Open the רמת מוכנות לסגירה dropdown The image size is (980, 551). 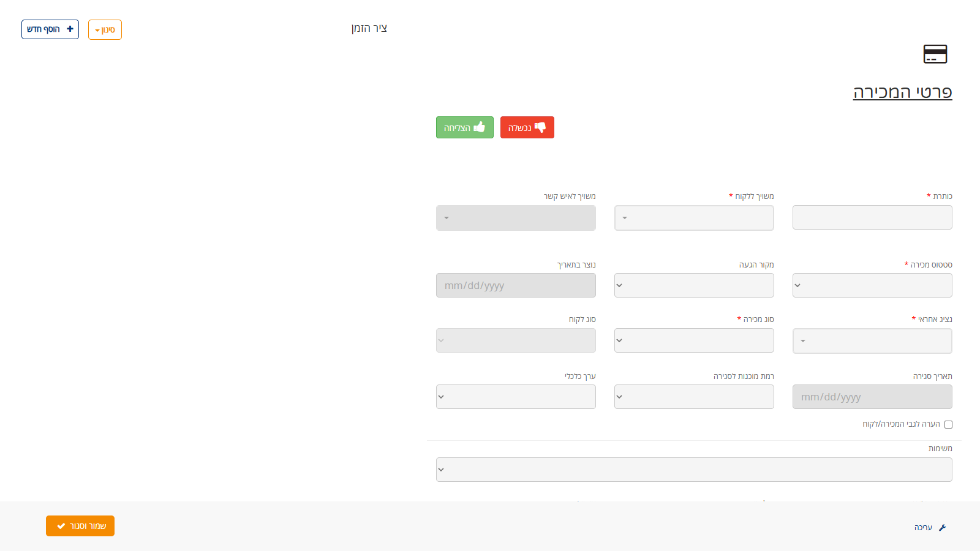[694, 397]
